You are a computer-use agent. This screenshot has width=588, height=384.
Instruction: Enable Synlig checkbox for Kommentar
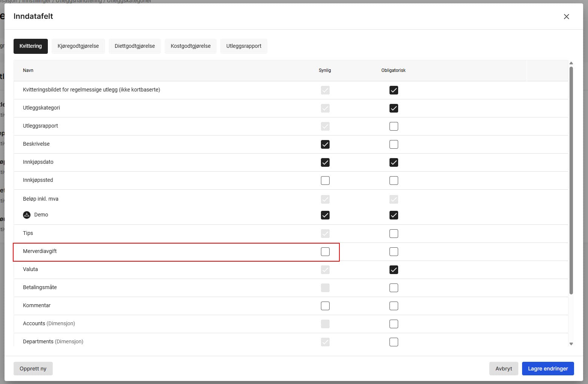[x=325, y=306]
